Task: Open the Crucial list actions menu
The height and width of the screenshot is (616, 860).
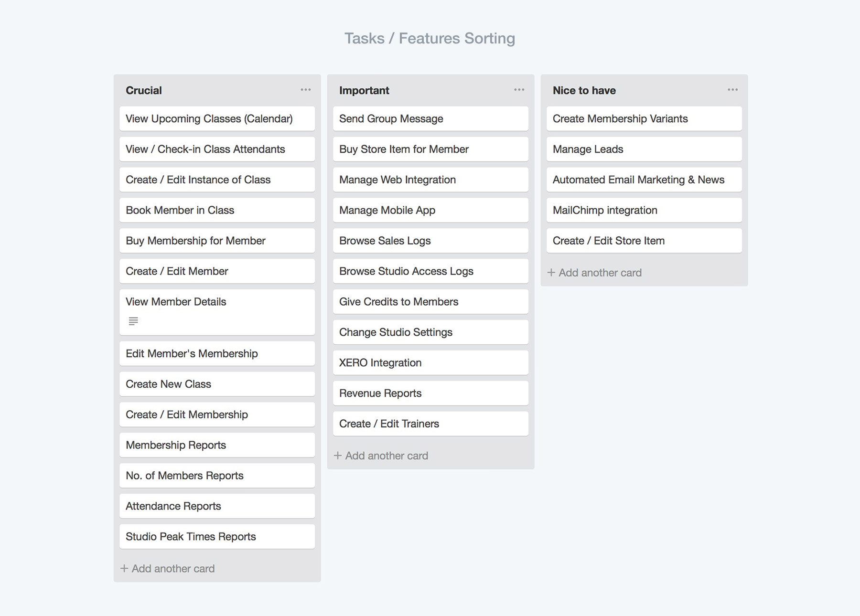Action: click(306, 90)
